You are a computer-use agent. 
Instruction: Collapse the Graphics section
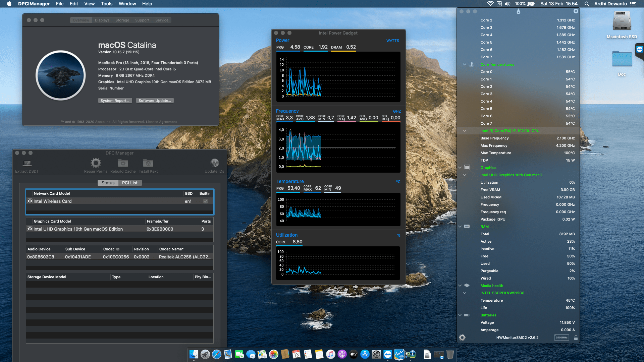tap(460, 168)
